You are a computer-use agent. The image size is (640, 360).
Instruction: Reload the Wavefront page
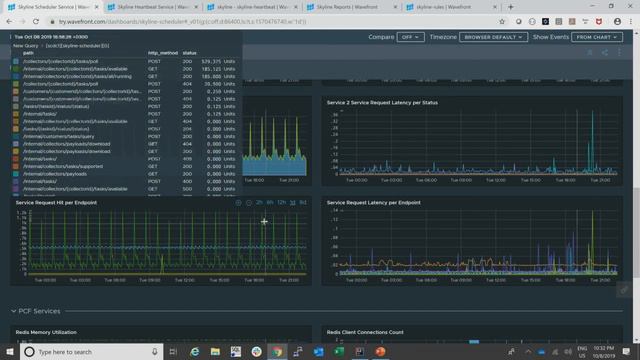tap(36, 22)
